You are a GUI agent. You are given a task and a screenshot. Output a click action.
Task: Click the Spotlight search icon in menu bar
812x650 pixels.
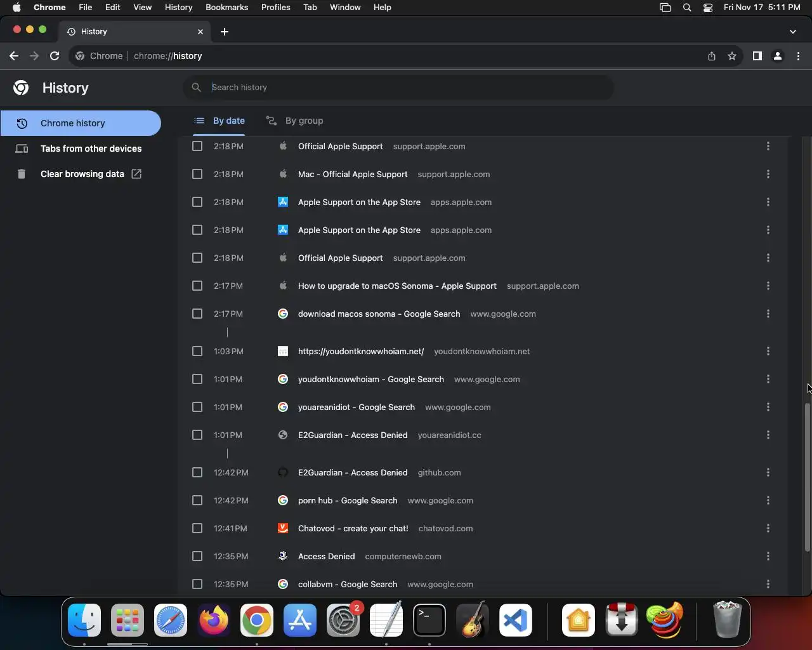pos(687,8)
